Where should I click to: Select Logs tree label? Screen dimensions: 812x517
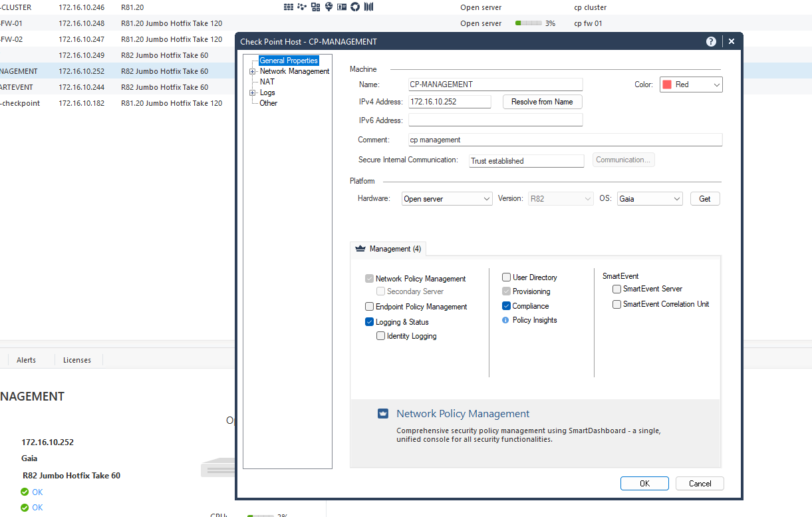coord(267,92)
